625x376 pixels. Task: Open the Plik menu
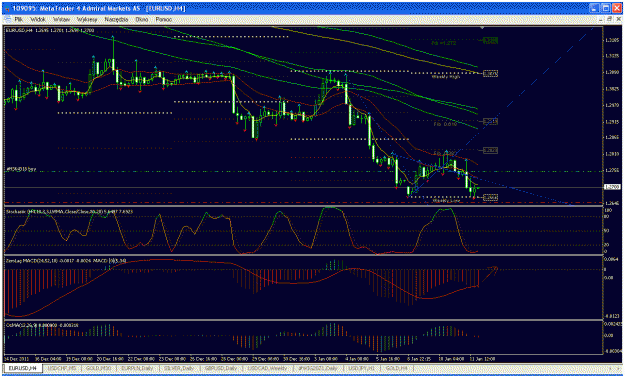[x=18, y=19]
